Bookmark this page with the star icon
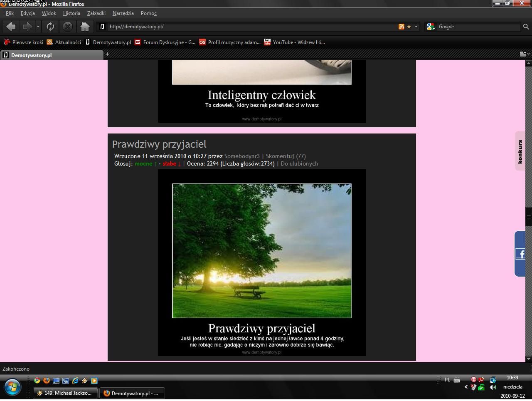532x401 pixels. (409, 27)
